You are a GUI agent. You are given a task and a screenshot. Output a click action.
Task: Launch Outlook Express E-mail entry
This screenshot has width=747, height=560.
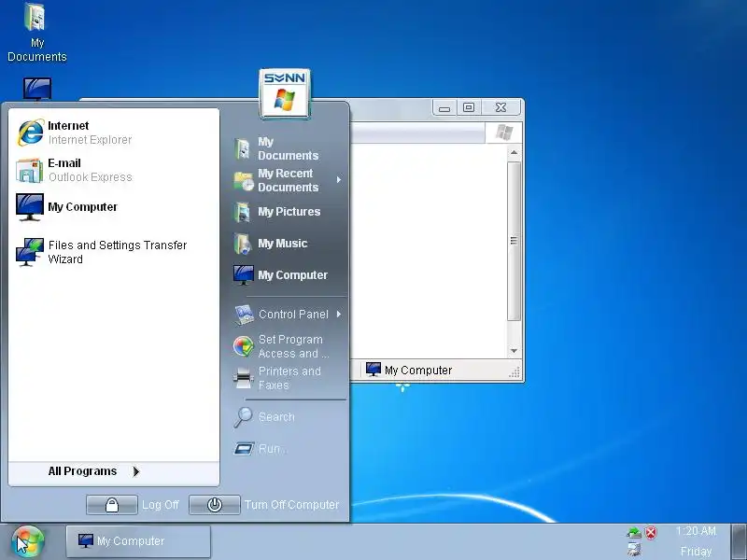pyautogui.click(x=113, y=170)
